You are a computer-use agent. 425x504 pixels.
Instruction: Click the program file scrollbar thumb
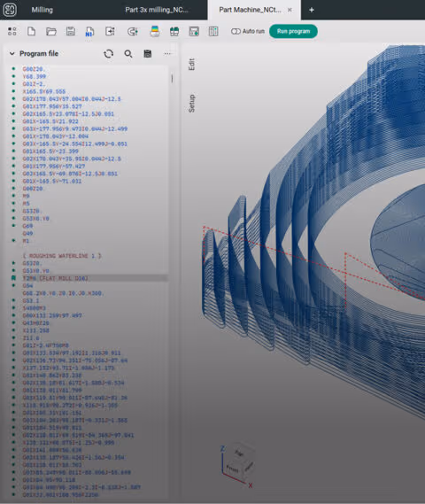click(x=172, y=79)
